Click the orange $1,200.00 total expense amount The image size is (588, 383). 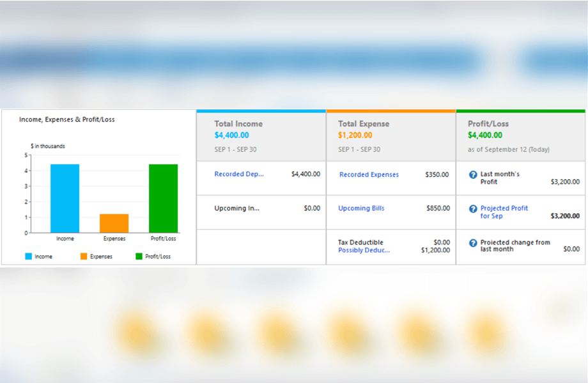355,135
